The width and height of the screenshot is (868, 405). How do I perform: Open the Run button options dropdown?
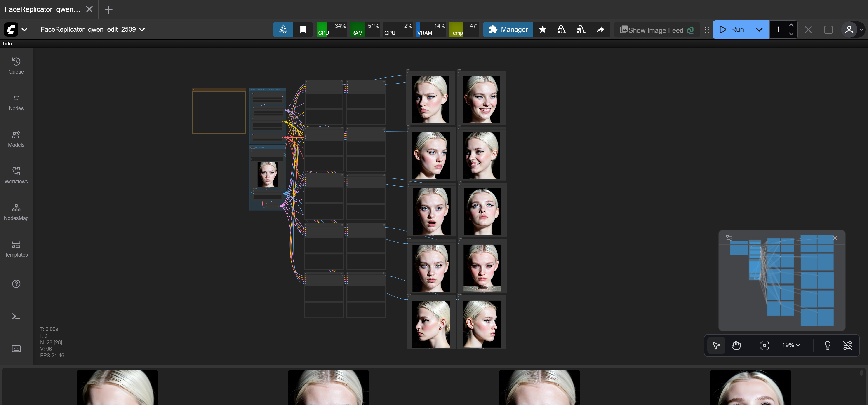[759, 30]
